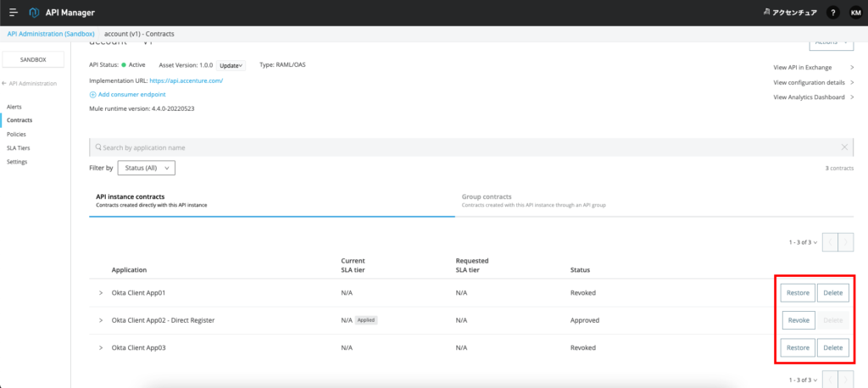Go to next page using top arrow
Screen dimensions: 868x388
[845, 242]
